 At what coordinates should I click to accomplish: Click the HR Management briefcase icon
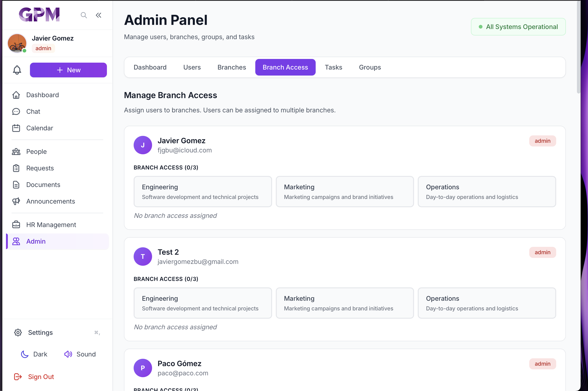click(16, 225)
